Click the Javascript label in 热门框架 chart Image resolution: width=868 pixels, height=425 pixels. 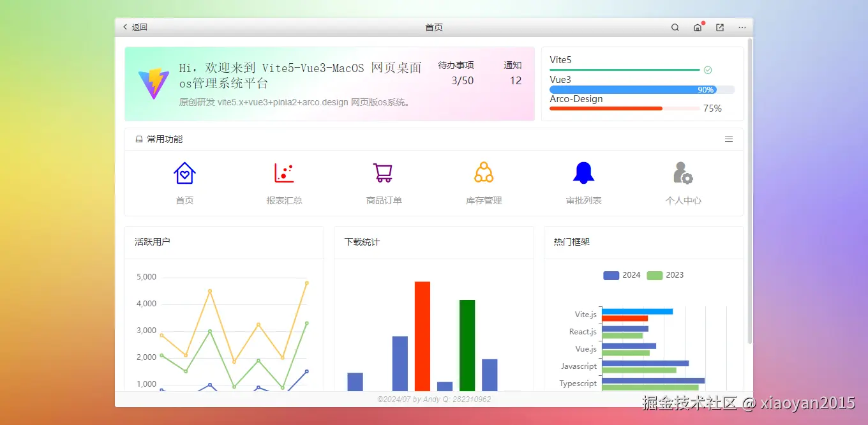tap(579, 366)
